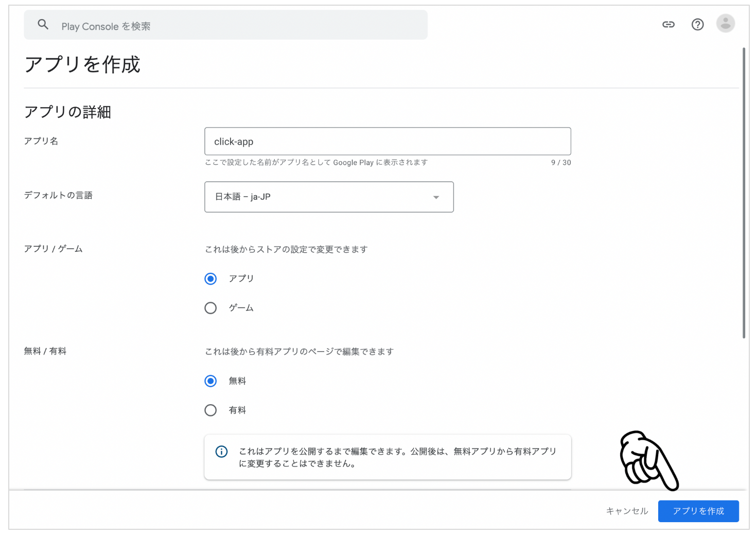This screenshot has height=536, width=756.
Task: Click the キャンセル button
Action: pyautogui.click(x=627, y=511)
